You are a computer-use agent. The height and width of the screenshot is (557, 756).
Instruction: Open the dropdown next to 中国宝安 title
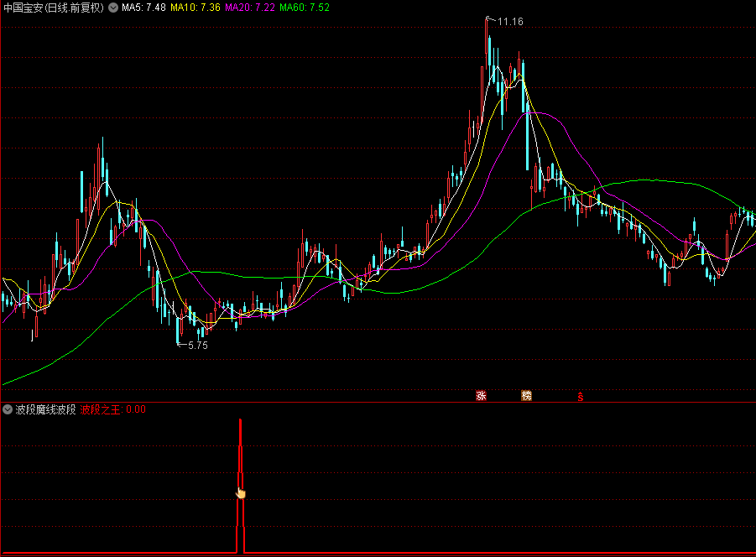click(x=113, y=8)
